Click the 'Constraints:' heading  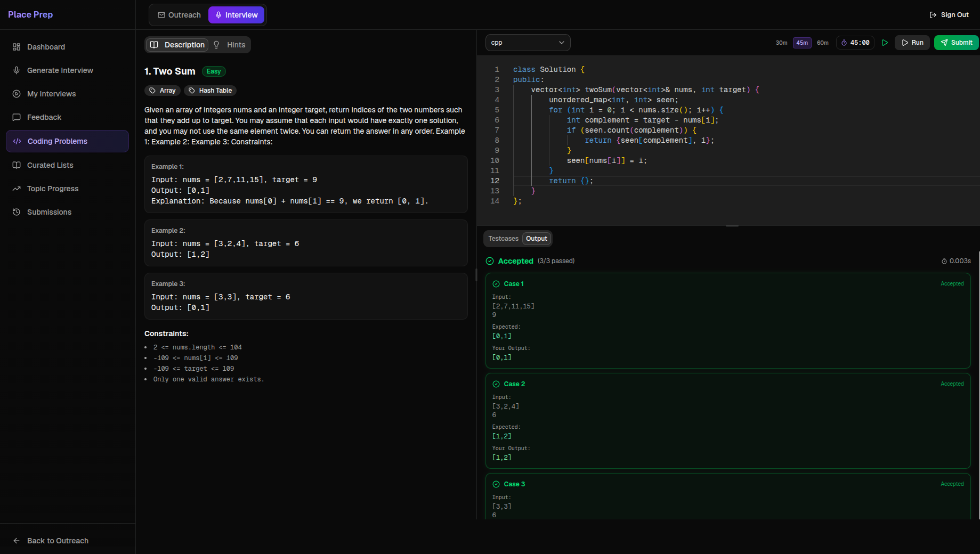click(166, 333)
